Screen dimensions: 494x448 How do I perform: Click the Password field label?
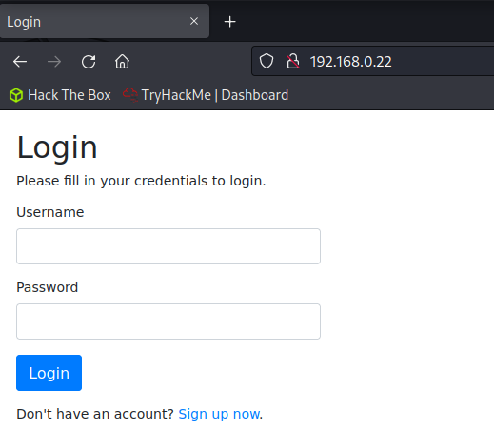pos(48,287)
